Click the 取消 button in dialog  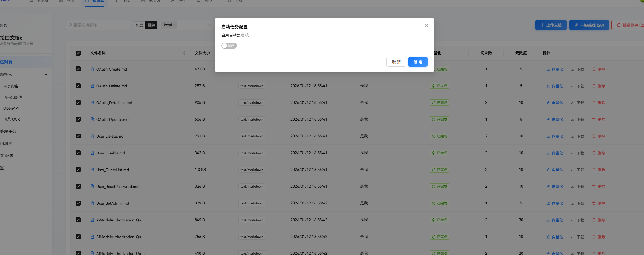point(396,62)
